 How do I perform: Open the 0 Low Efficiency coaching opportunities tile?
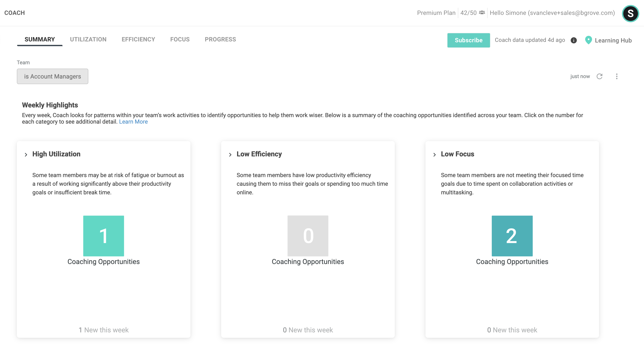pos(308,236)
